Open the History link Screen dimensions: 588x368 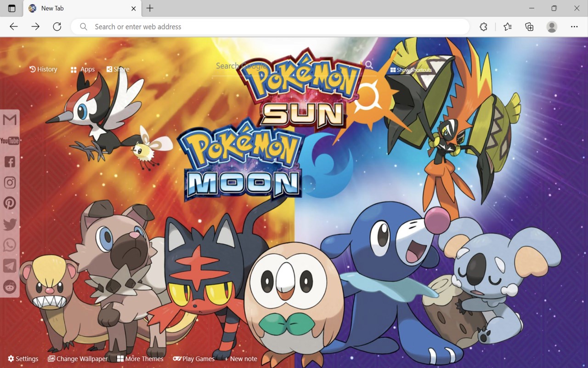click(x=43, y=69)
